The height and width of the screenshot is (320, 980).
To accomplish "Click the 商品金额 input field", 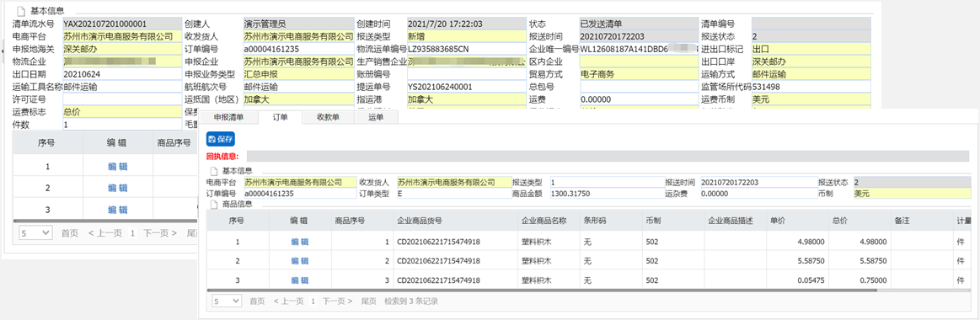I will click(606, 194).
